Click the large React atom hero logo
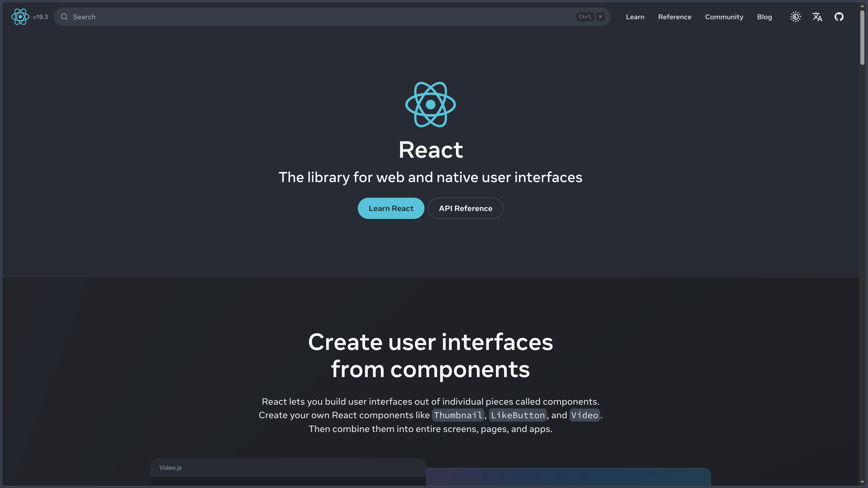 click(430, 104)
